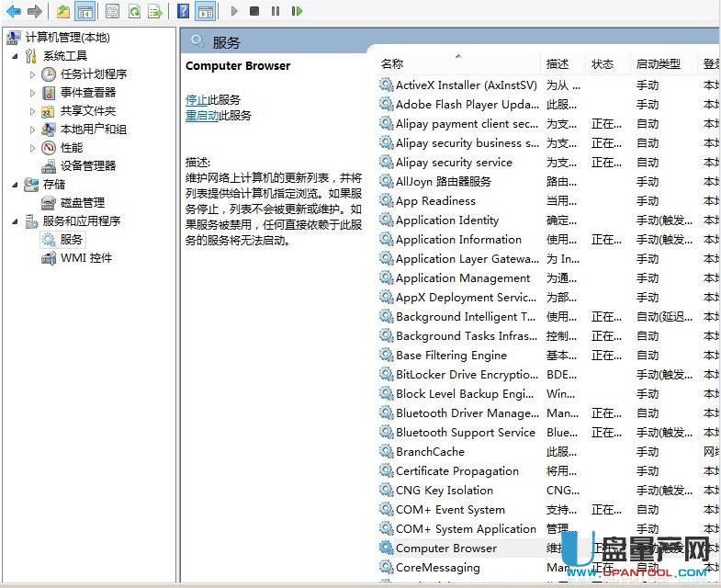
Task: Restart the service with the toolbar icon
Action: click(x=297, y=11)
